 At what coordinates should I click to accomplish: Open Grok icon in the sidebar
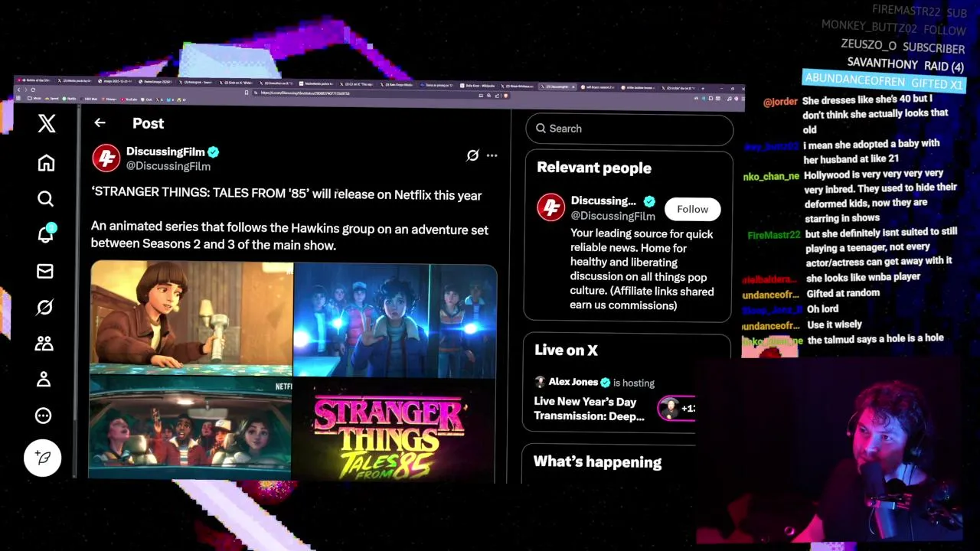pos(44,307)
